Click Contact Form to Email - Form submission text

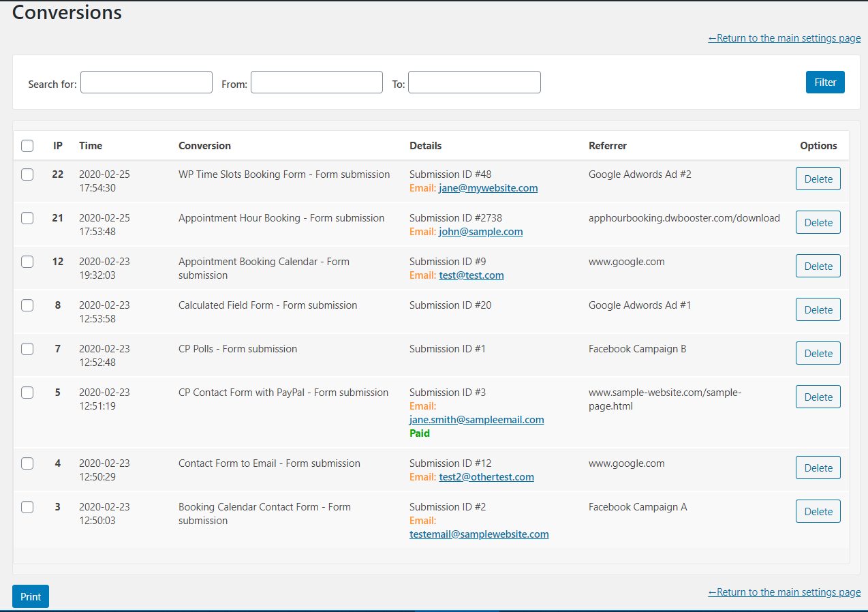point(269,463)
